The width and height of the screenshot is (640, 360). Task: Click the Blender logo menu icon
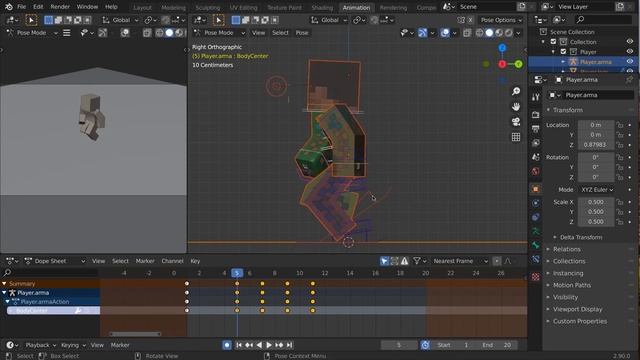pyautogui.click(x=9, y=7)
